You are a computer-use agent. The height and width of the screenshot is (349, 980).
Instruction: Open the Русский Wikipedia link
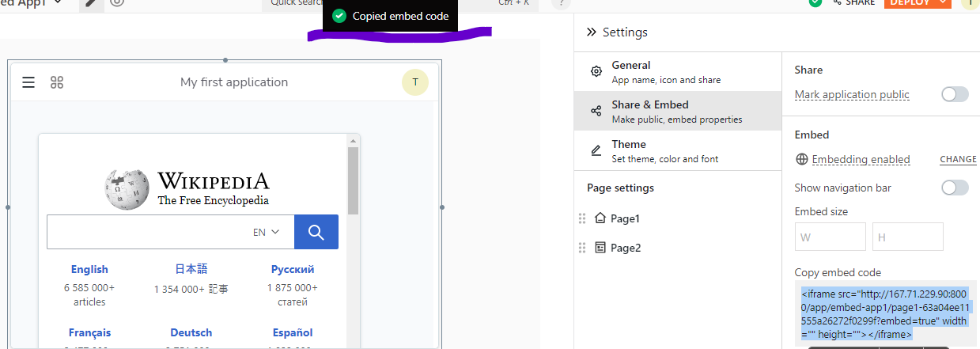pyautogui.click(x=293, y=269)
